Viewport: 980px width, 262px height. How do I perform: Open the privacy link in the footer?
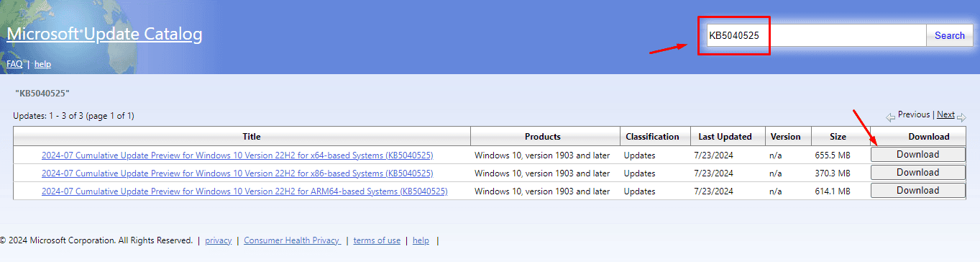219,240
